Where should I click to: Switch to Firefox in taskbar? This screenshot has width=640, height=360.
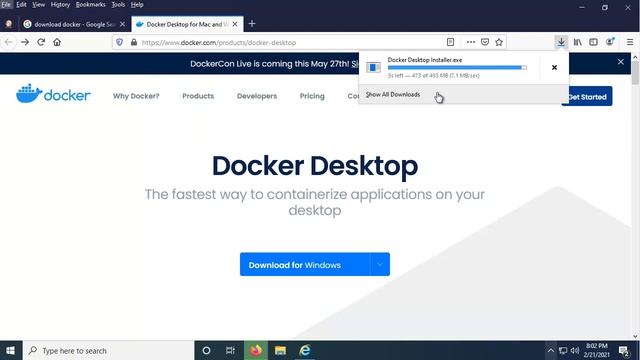pyautogui.click(x=256, y=350)
